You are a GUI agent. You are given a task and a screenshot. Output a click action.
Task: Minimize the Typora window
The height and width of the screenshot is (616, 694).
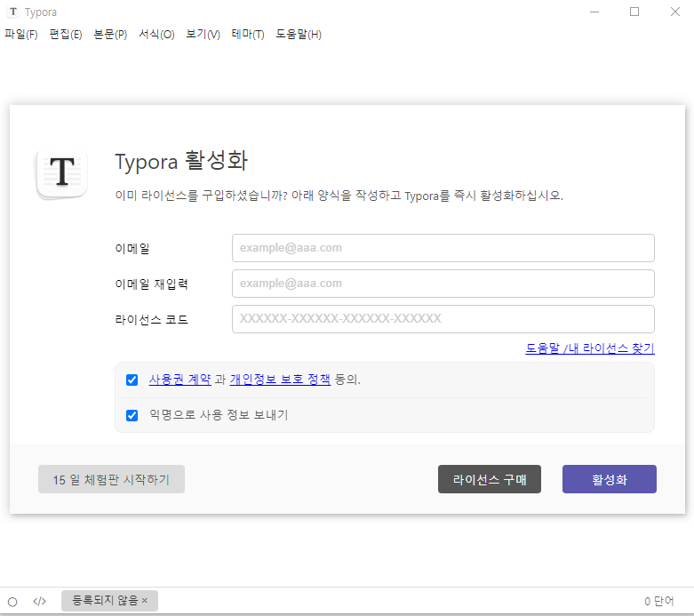(x=594, y=12)
